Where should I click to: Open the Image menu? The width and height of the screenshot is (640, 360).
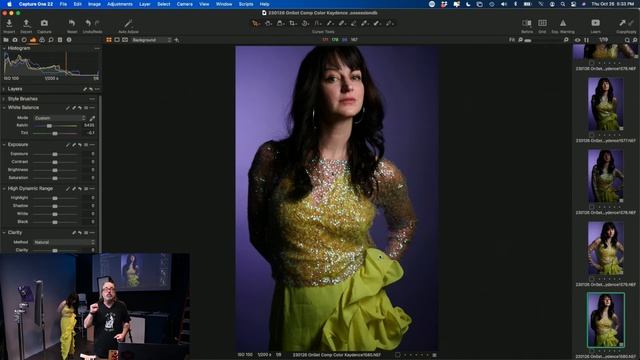pyautogui.click(x=94, y=4)
